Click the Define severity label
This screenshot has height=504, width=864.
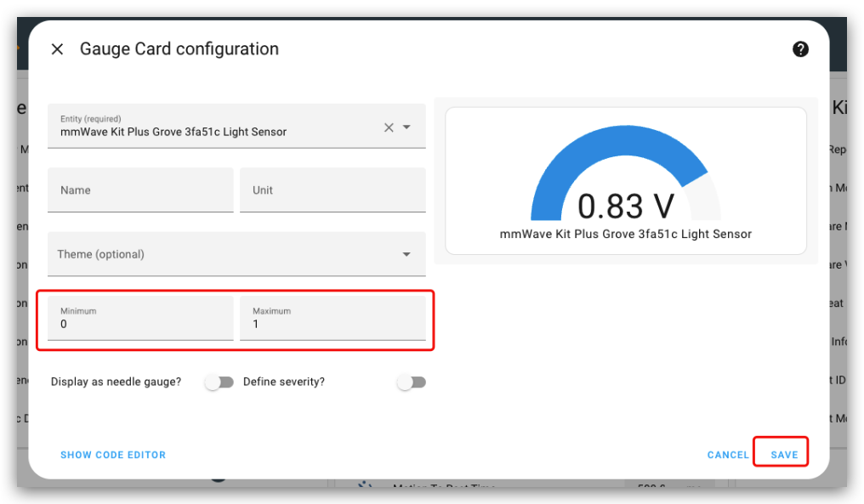(x=284, y=382)
